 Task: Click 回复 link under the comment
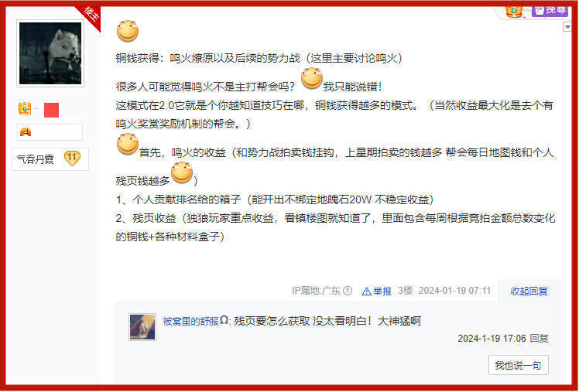[539, 338]
